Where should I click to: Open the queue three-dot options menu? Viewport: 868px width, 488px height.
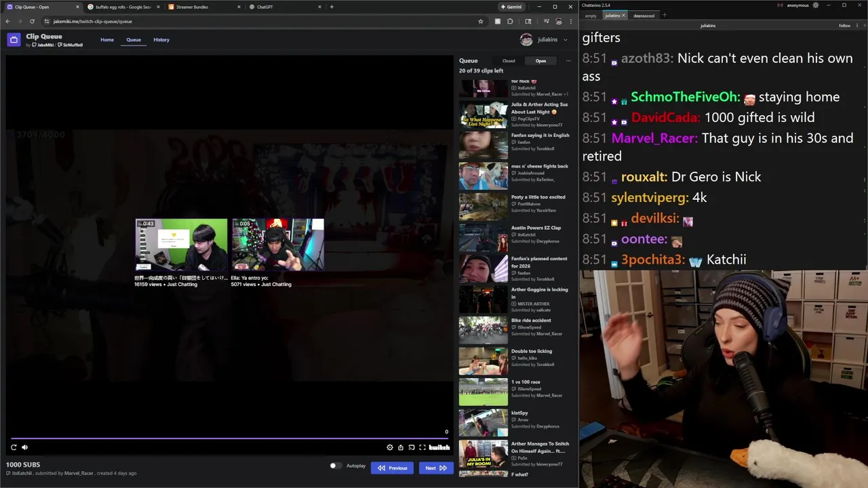pos(568,61)
